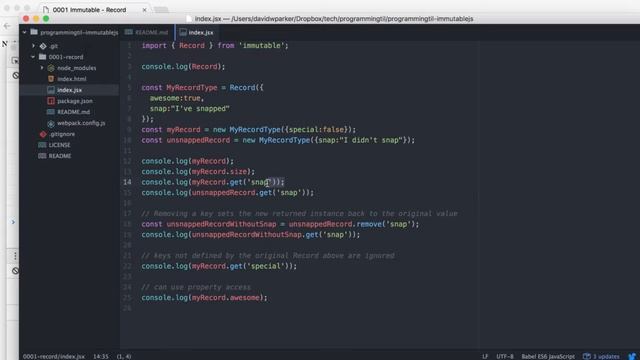Viewport: 640px width, 360px height.
Task: Click the webpack icon beside webpack.config.js
Action: [51, 123]
